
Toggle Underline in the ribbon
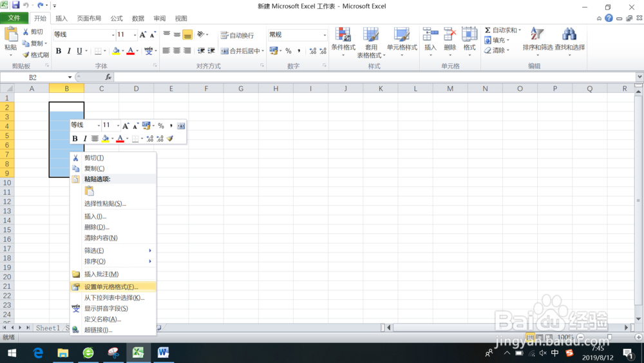click(x=79, y=51)
